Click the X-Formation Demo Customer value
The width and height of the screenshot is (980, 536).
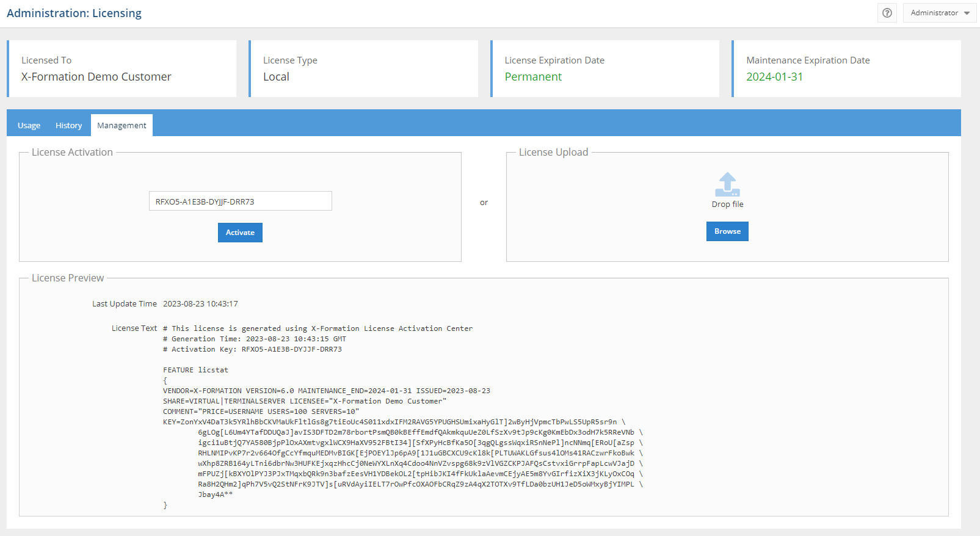click(96, 77)
